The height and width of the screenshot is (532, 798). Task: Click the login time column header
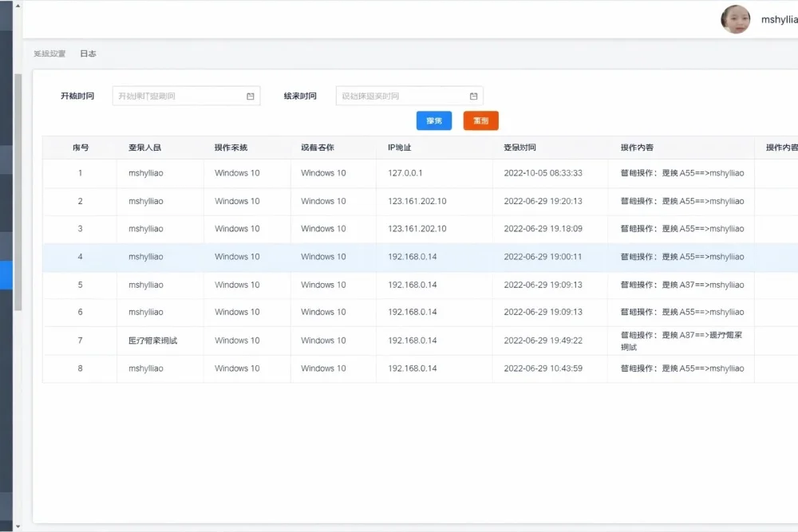coord(519,148)
